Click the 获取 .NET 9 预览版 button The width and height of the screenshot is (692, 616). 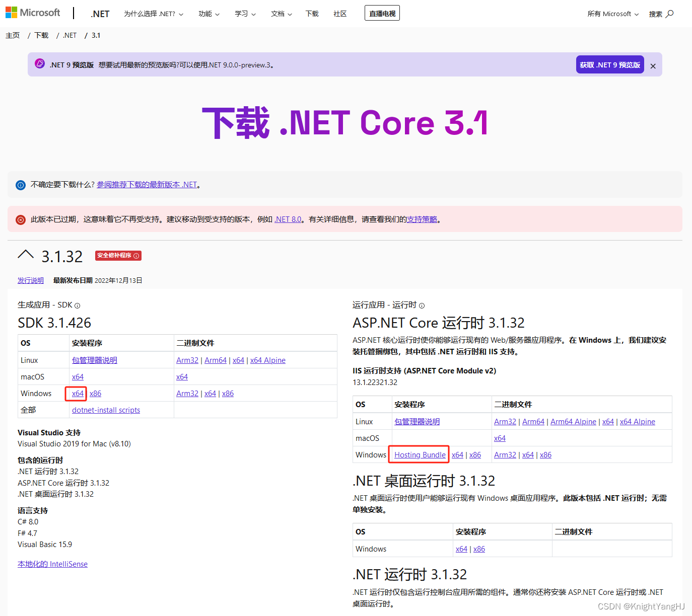[610, 64]
